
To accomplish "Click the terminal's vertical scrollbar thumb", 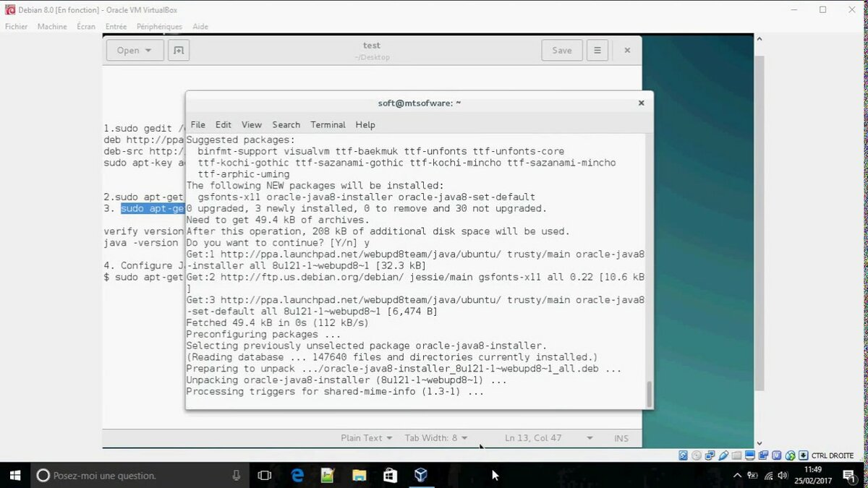I will 649,395.
